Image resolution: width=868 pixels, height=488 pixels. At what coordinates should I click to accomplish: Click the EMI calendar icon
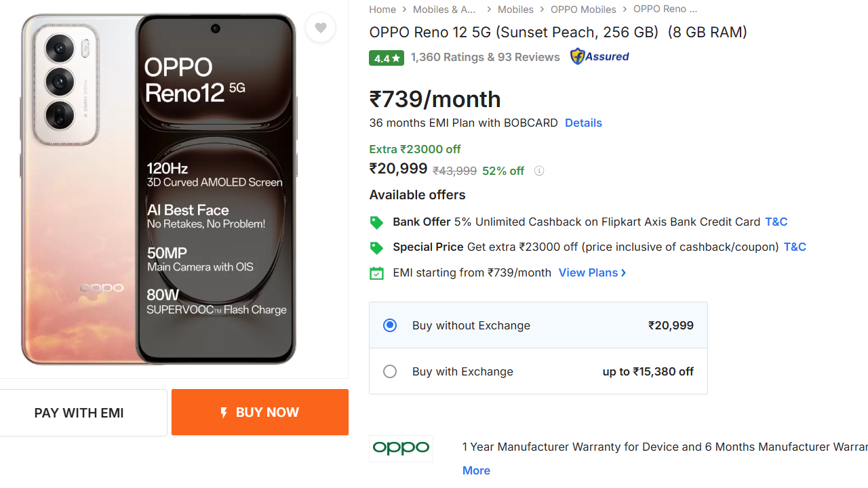coord(376,273)
